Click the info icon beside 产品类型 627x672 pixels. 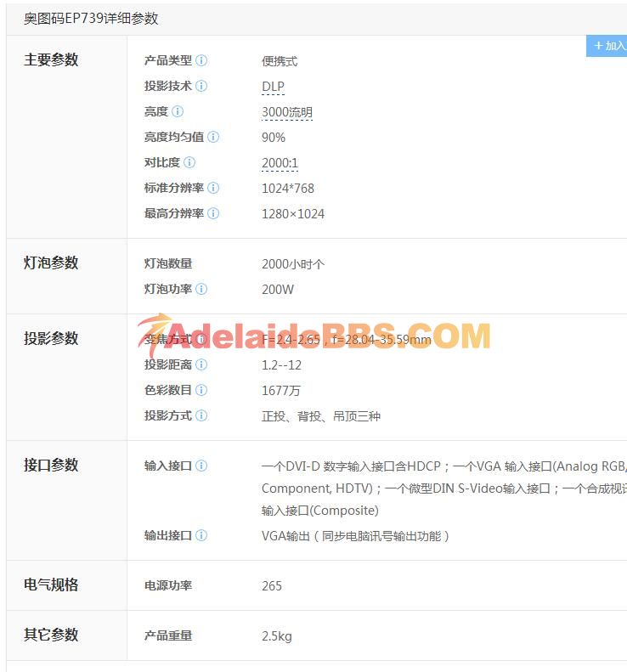pos(201,61)
